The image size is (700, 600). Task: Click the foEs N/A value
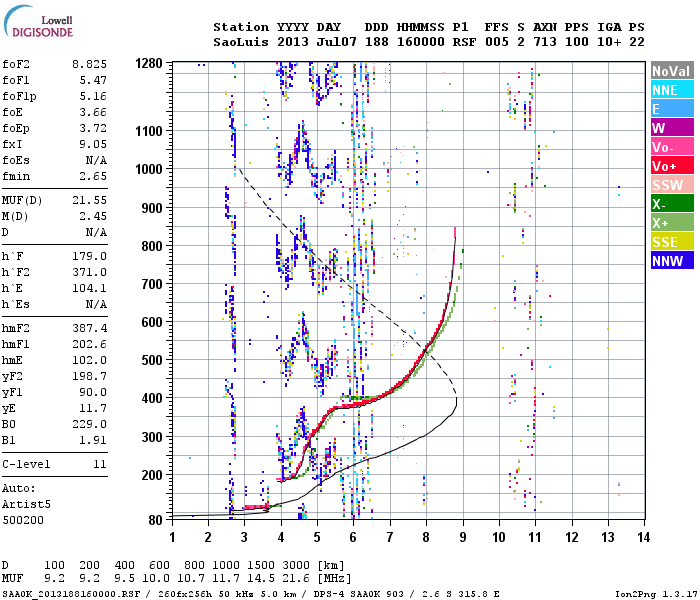click(96, 160)
